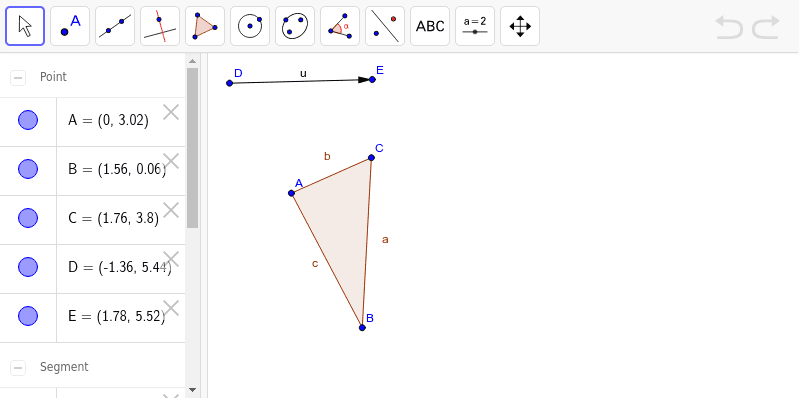Click the algebra panel scrollbar thumb
The width and height of the screenshot is (800, 400).
[192, 148]
